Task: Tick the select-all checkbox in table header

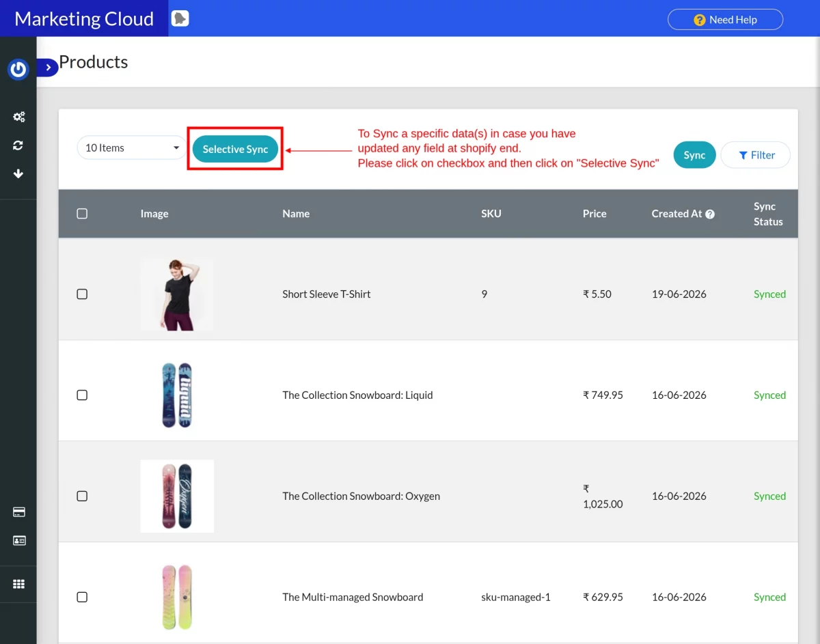Action: click(x=82, y=214)
